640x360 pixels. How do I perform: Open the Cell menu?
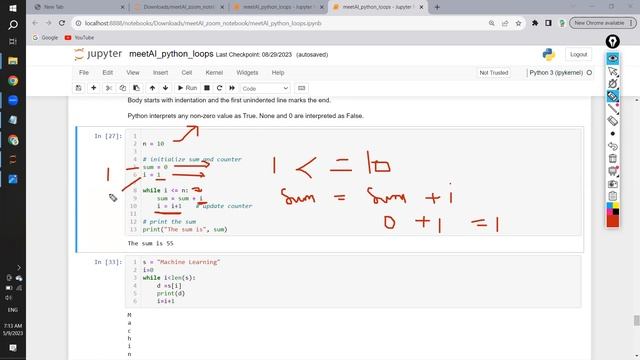point(187,73)
